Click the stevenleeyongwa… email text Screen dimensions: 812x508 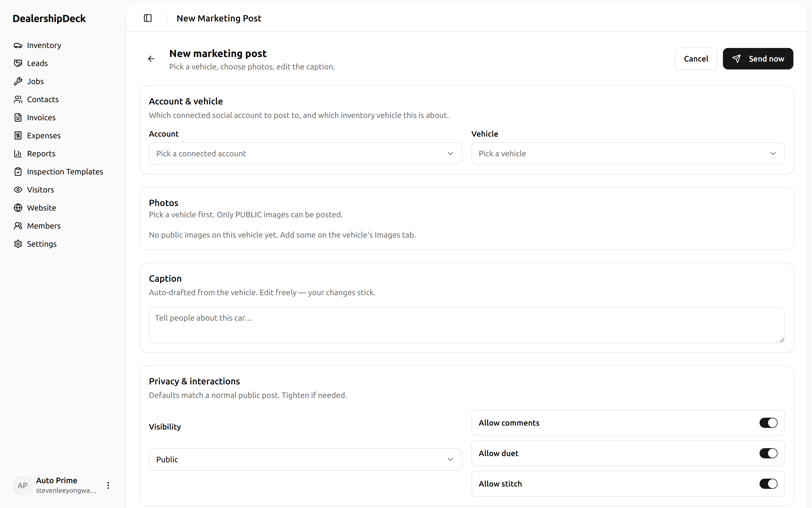[x=67, y=491]
